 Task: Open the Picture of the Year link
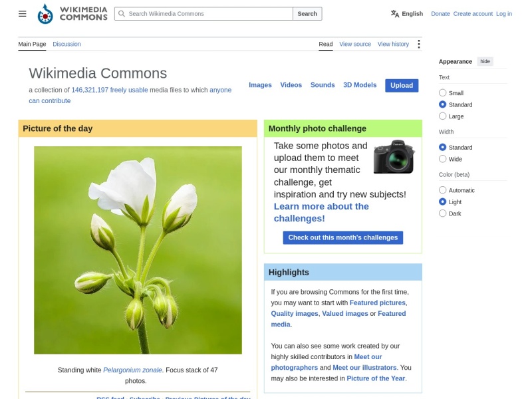(376, 378)
